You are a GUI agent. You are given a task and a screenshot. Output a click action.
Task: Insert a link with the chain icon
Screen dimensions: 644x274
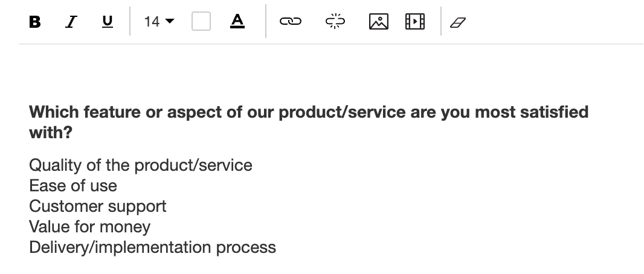[290, 22]
